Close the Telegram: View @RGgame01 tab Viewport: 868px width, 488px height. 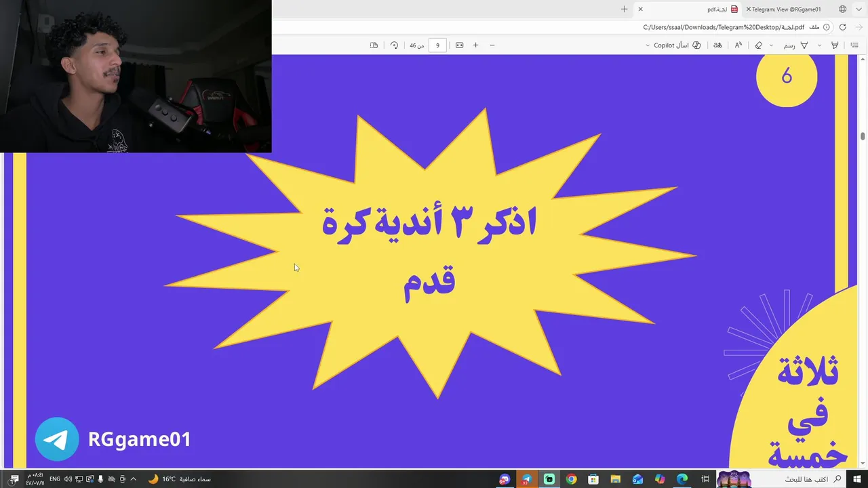click(x=749, y=9)
